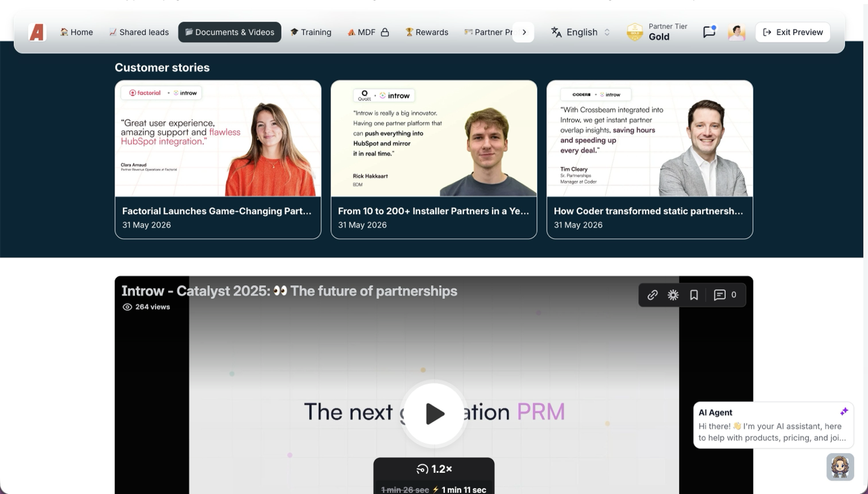Screen dimensions: 868x494
Task: Open the Quatt installer partners story thumbnail
Action: pos(434,139)
